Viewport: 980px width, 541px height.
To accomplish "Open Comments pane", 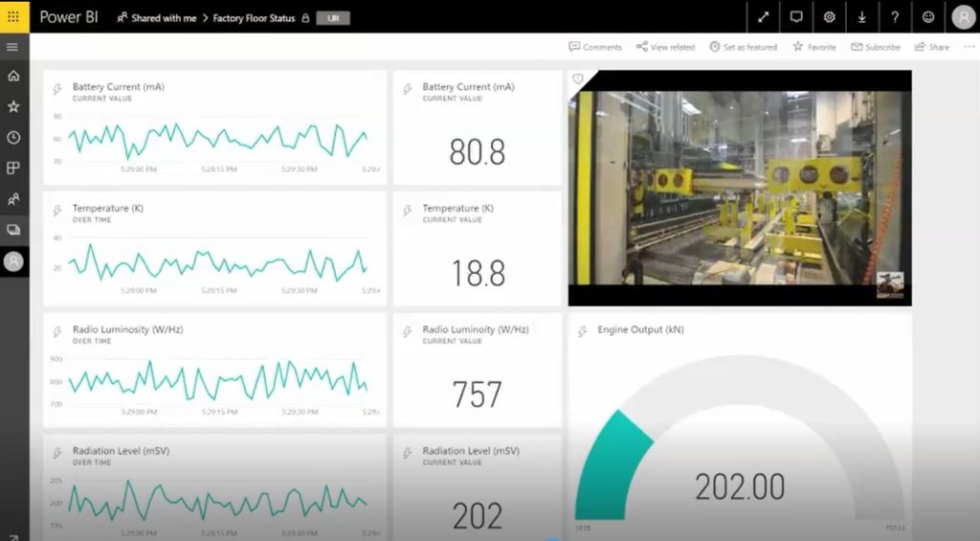I will pos(595,47).
